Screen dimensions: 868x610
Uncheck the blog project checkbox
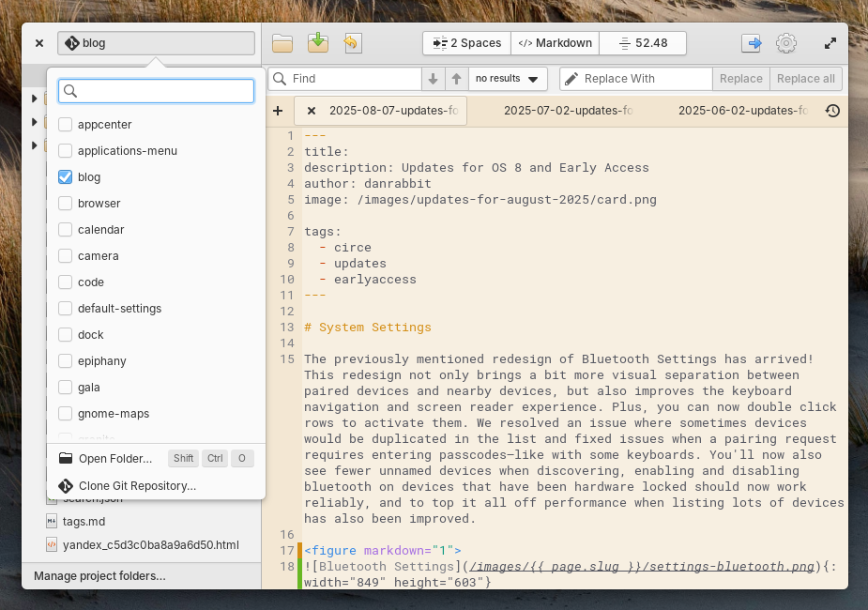66,177
